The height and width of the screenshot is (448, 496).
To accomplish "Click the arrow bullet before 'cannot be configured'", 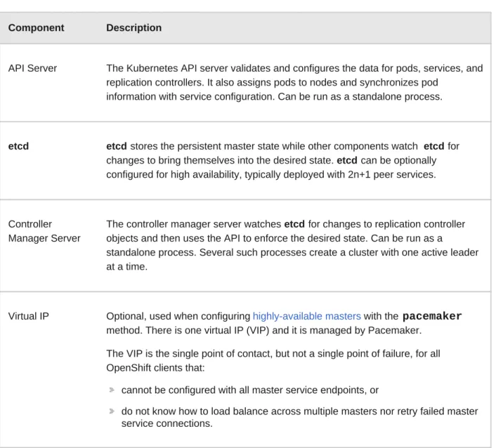I will [112, 390].
